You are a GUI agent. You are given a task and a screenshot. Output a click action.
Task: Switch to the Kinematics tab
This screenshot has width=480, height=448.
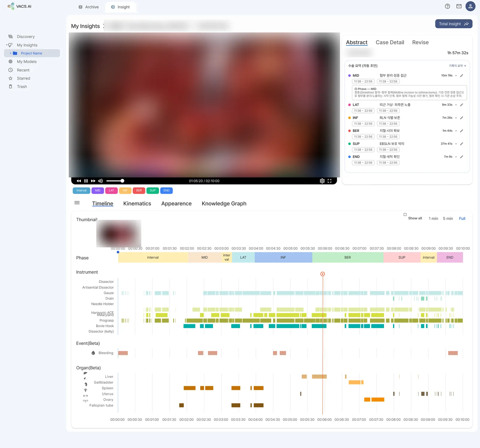point(137,204)
